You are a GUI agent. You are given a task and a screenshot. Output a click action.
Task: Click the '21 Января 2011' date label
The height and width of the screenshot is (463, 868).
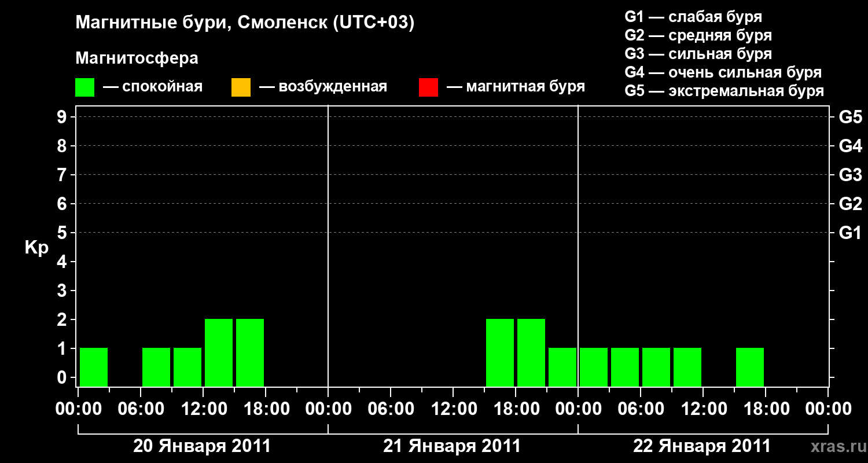452,446
